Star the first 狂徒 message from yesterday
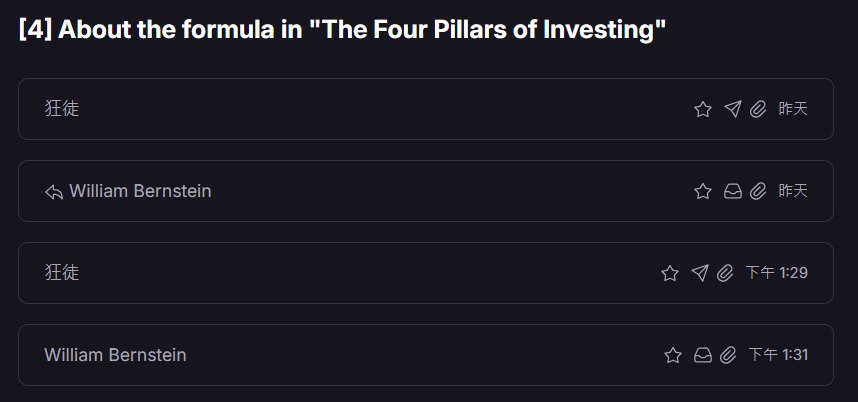The height and width of the screenshot is (402, 858). point(703,109)
